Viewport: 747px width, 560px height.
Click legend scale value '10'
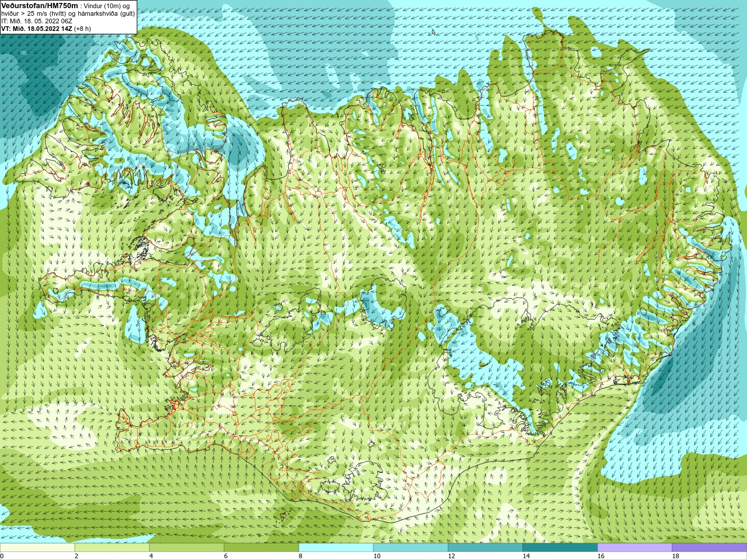click(x=376, y=556)
